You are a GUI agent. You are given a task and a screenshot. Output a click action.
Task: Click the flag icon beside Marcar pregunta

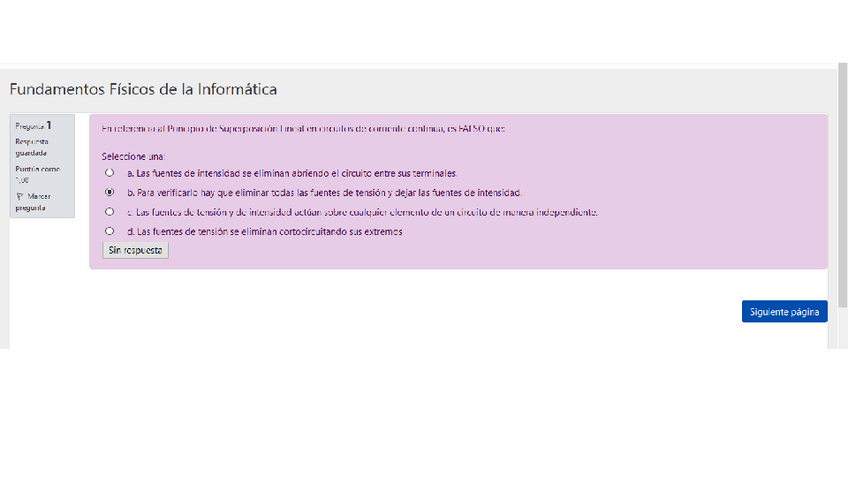pos(20,197)
